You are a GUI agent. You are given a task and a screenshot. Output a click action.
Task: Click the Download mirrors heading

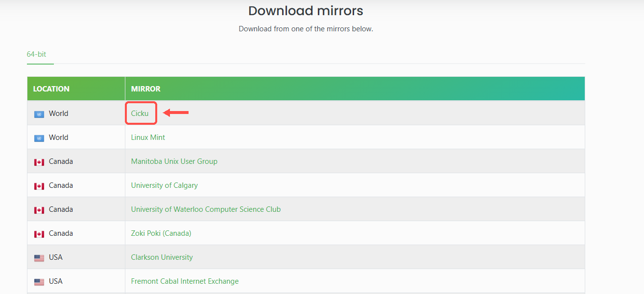pyautogui.click(x=306, y=11)
